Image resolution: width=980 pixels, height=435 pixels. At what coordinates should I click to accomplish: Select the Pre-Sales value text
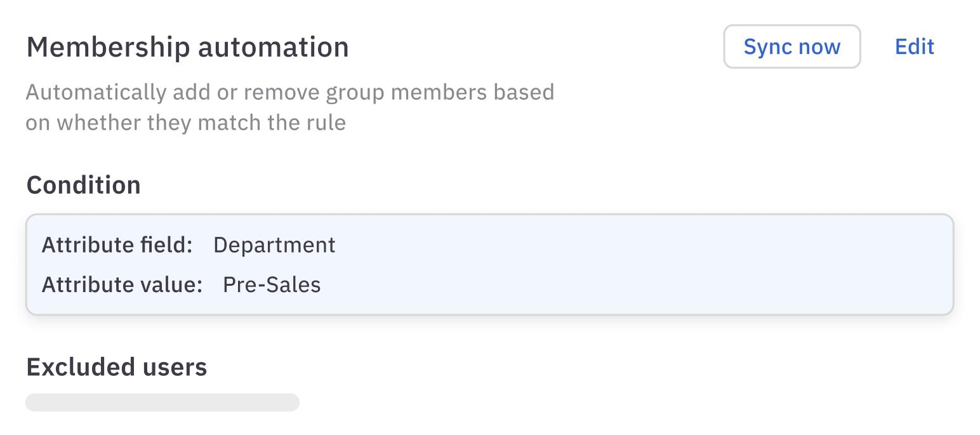coord(272,284)
